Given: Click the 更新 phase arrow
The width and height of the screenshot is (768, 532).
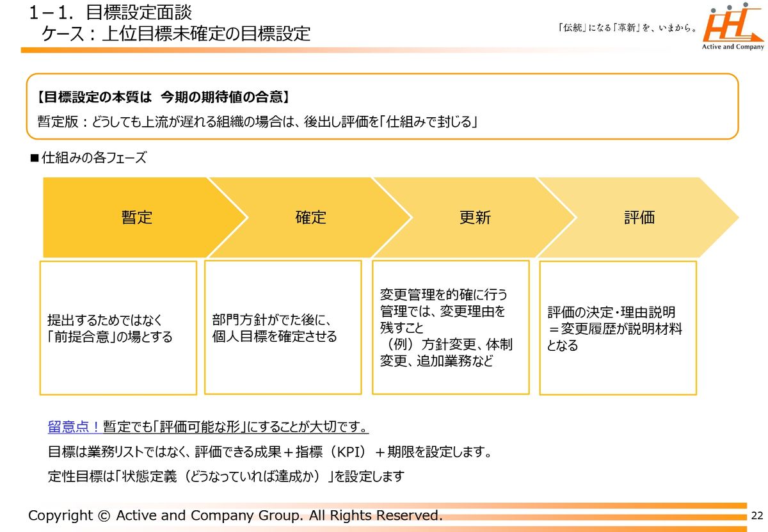Looking at the screenshot, I should [475, 218].
